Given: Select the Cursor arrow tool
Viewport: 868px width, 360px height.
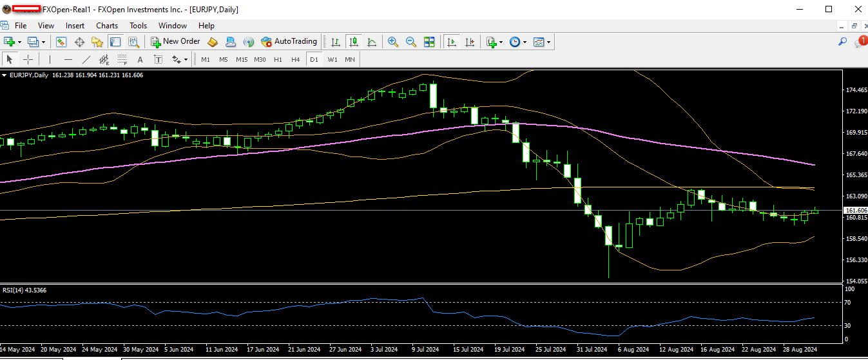Looking at the screenshot, I should (10, 59).
